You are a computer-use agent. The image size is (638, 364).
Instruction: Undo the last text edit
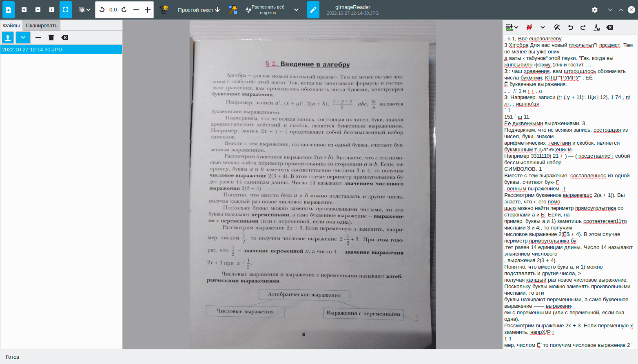(x=571, y=27)
